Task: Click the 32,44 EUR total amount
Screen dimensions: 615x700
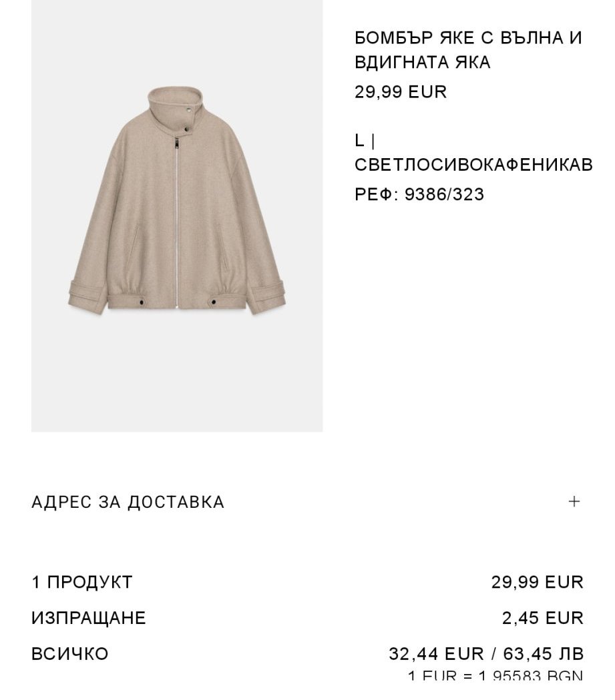Action: pyautogui.click(x=436, y=653)
